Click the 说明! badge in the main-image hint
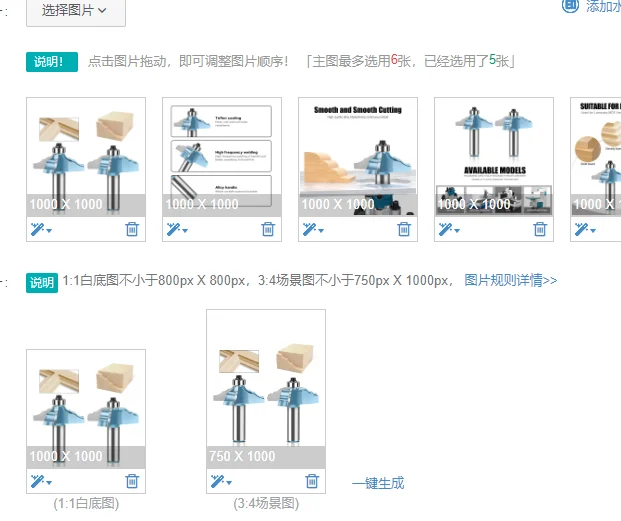Screen dimensions: 621x521 tap(52, 62)
